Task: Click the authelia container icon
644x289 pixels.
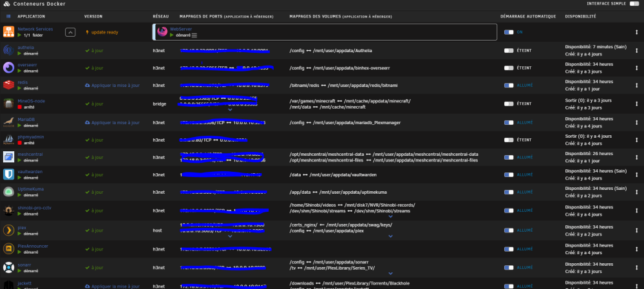Action: point(8,50)
